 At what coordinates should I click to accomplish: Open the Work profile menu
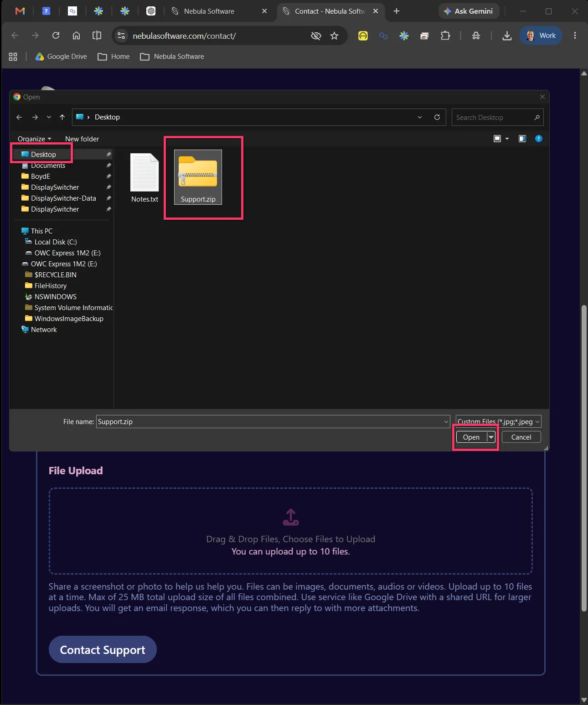click(x=541, y=36)
